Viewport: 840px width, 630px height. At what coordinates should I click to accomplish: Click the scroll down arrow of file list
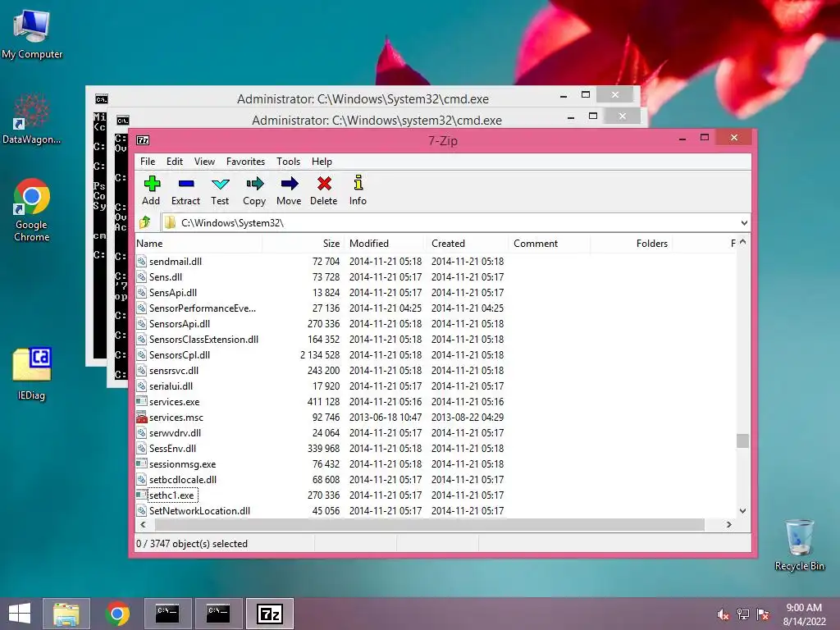[742, 510]
